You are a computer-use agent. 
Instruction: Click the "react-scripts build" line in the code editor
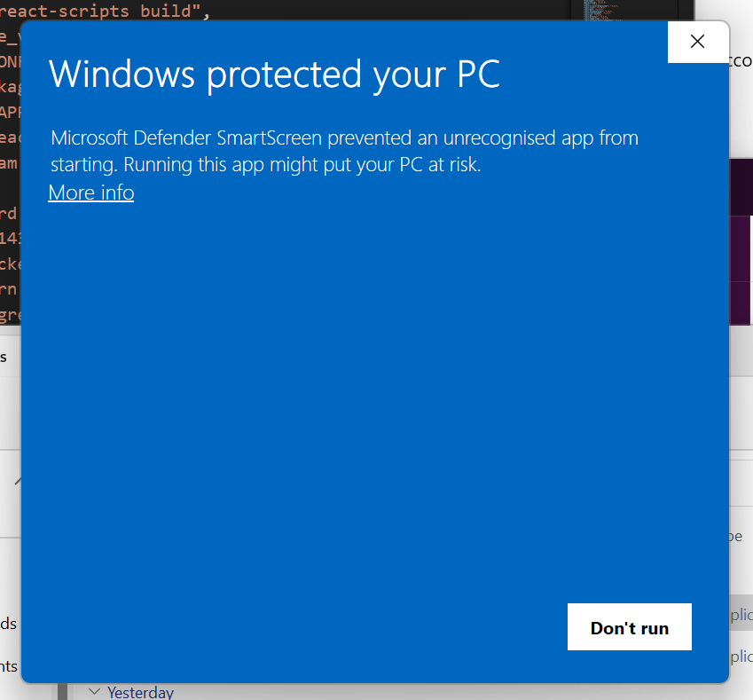click(105, 11)
